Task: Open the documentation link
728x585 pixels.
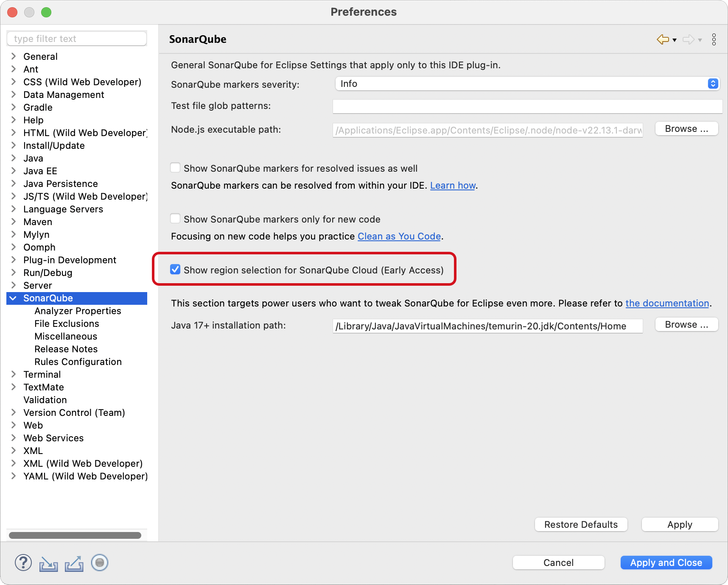Action: [667, 303]
